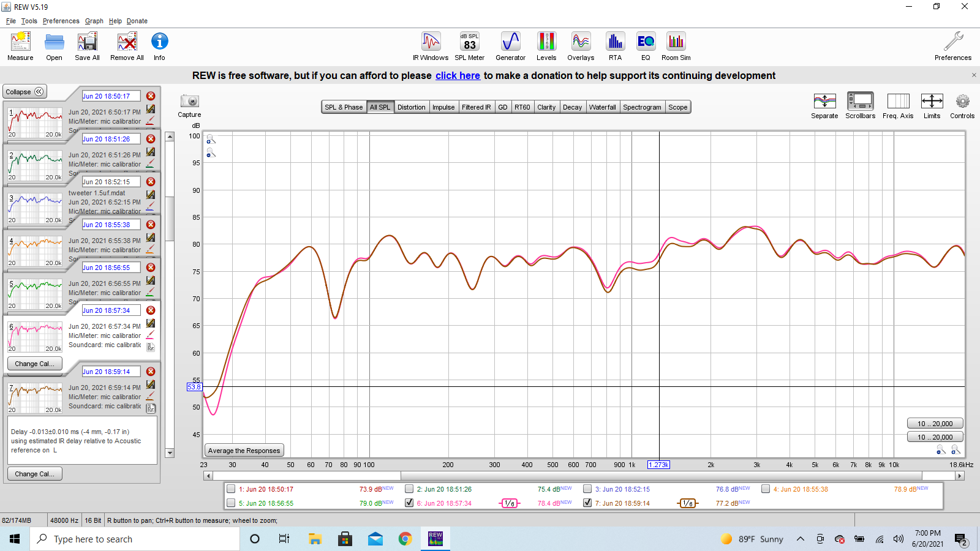980x551 pixels.
Task: Click the upper magnifier icon near the 100 dB gridline
Action: [211, 139]
